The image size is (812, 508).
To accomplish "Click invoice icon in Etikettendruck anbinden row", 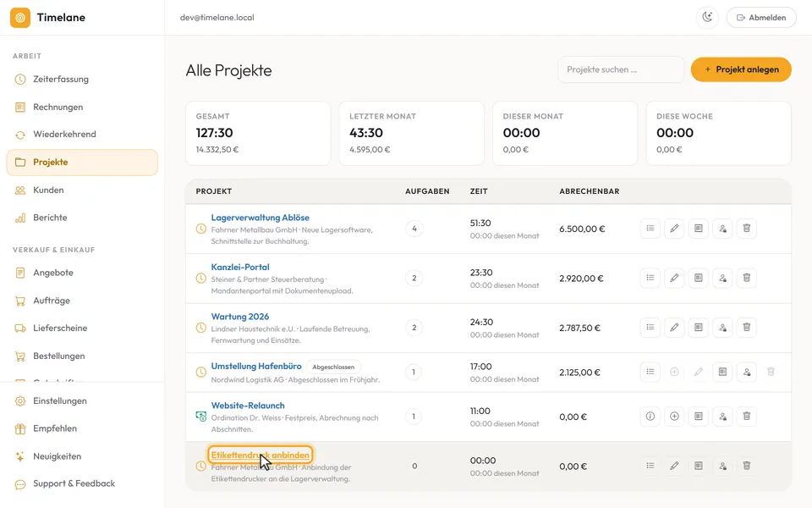I will click(x=699, y=466).
